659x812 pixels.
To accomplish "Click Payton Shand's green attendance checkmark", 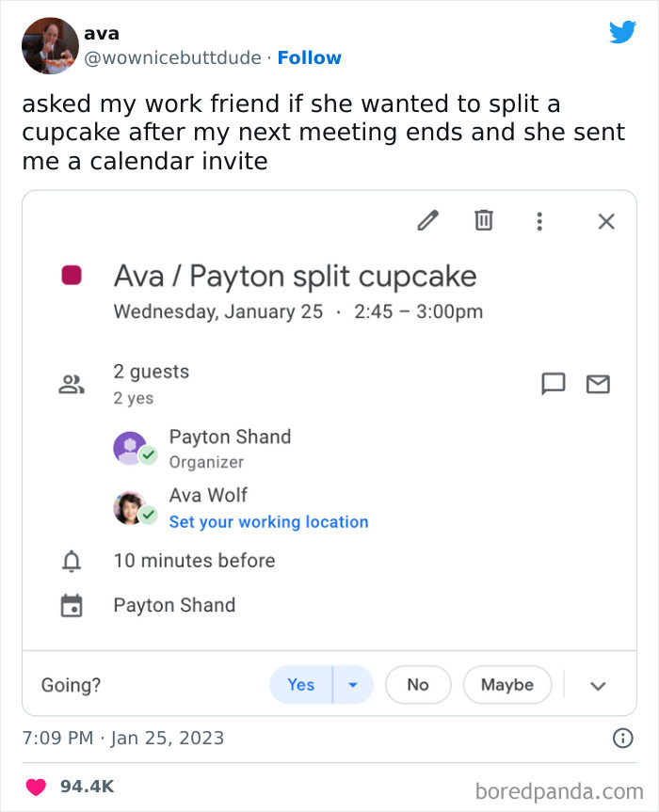I will (x=150, y=456).
